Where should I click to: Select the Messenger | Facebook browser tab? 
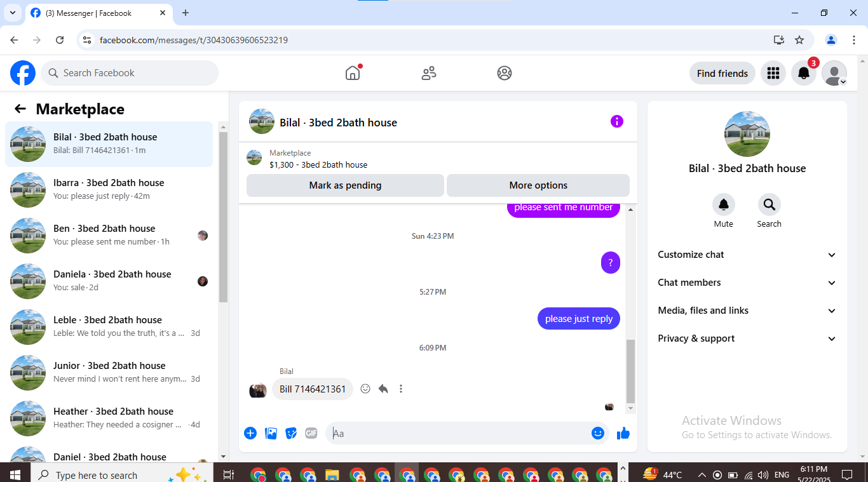coord(100,13)
